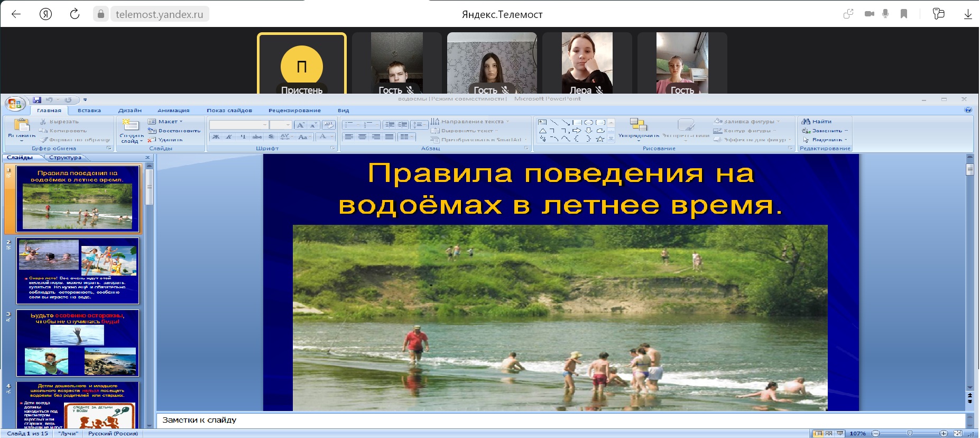Center text in paragraph group

tap(362, 136)
